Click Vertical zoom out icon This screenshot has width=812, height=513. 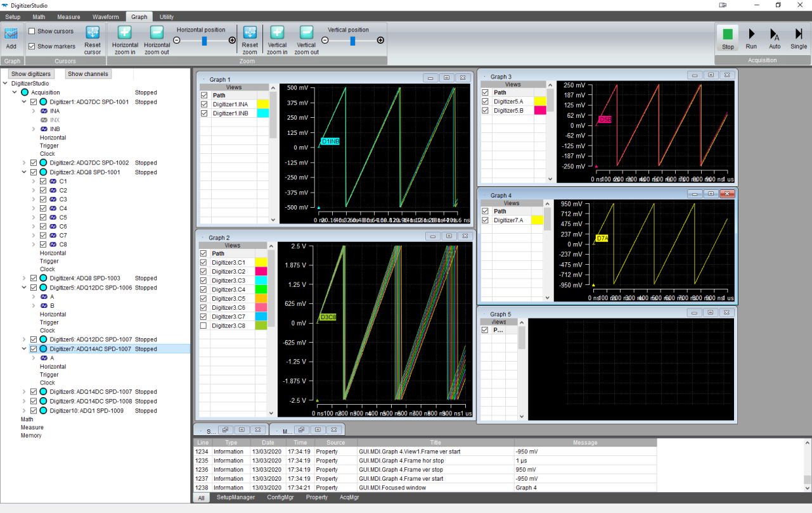click(306, 34)
